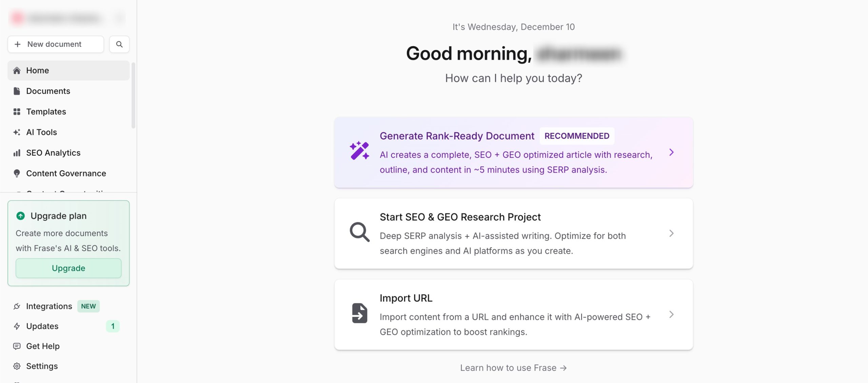Select SEO Analytics in the sidebar menu

53,153
